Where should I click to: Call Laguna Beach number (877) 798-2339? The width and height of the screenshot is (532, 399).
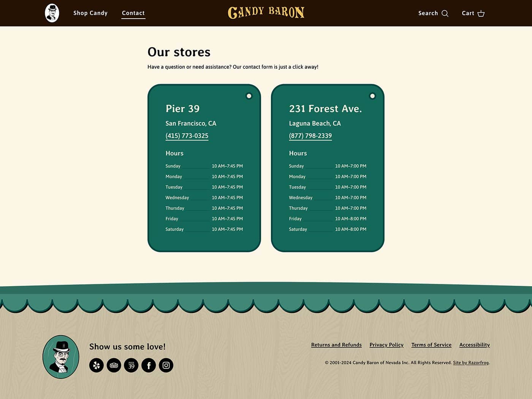pyautogui.click(x=310, y=136)
